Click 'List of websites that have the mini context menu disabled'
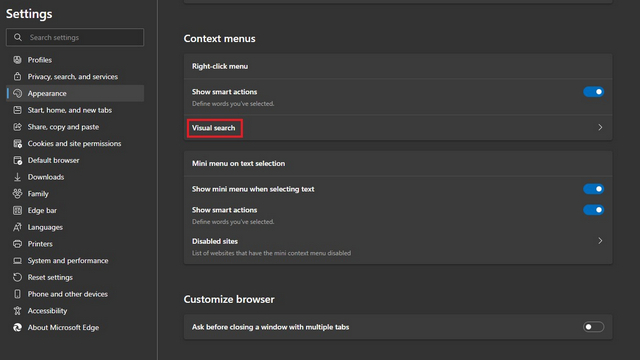Screen dimensions: 640x360 pos(271,253)
